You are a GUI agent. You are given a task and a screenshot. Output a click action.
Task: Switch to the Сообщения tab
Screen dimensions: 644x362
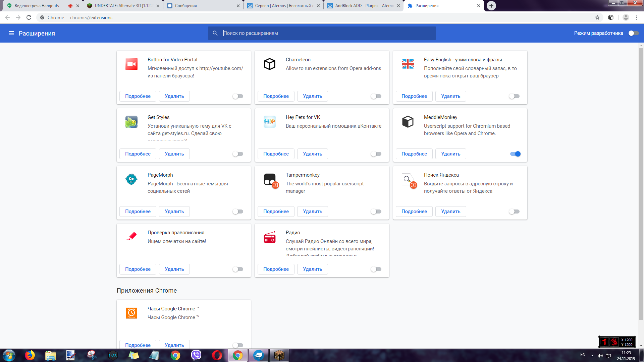(x=203, y=6)
